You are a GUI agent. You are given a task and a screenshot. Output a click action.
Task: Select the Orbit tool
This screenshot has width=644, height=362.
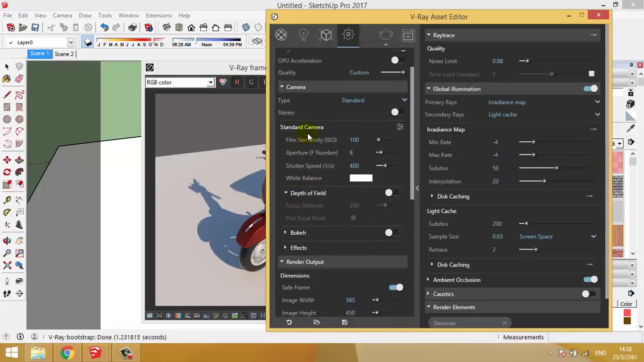[x=7, y=241]
